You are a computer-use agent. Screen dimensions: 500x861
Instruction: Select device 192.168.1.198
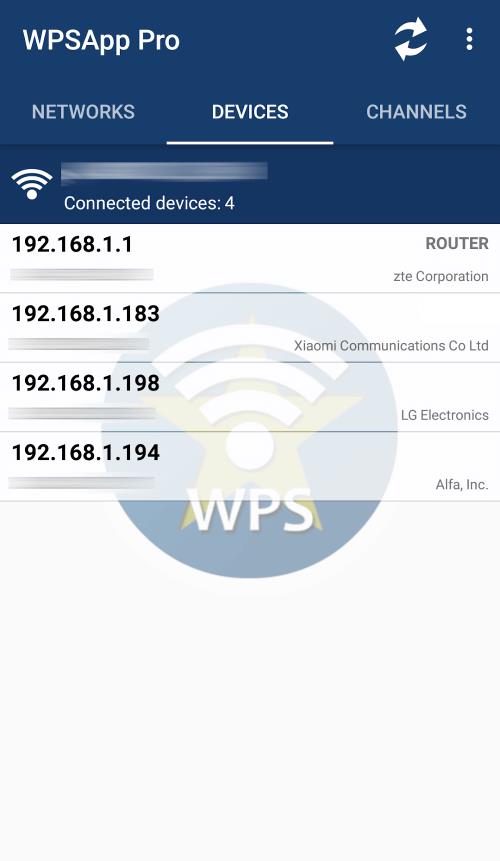[x=250, y=397]
